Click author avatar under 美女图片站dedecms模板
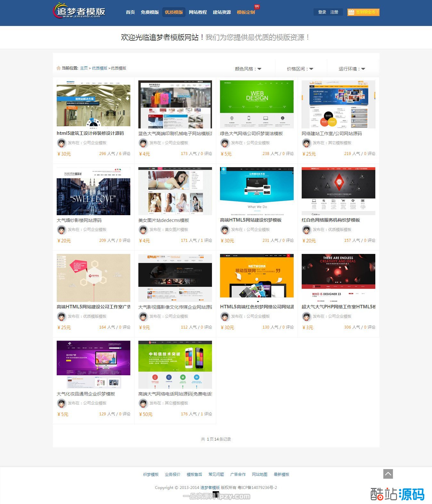432x504 pixels. tap(143, 230)
